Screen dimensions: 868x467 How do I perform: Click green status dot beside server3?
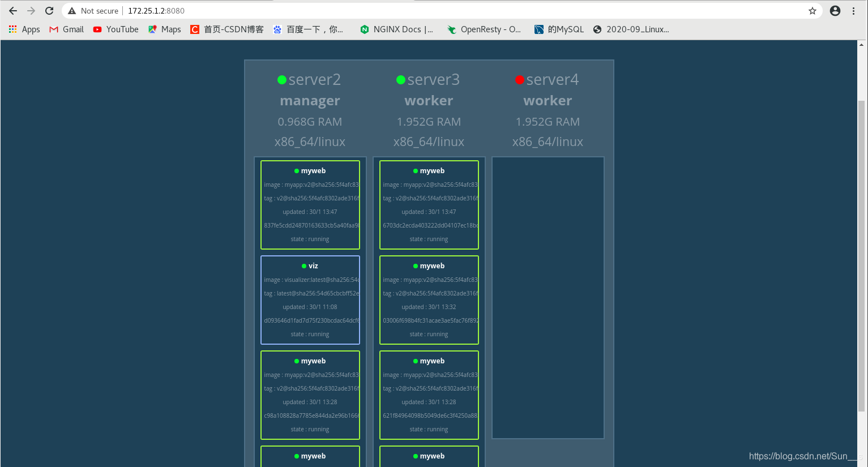pyautogui.click(x=400, y=80)
